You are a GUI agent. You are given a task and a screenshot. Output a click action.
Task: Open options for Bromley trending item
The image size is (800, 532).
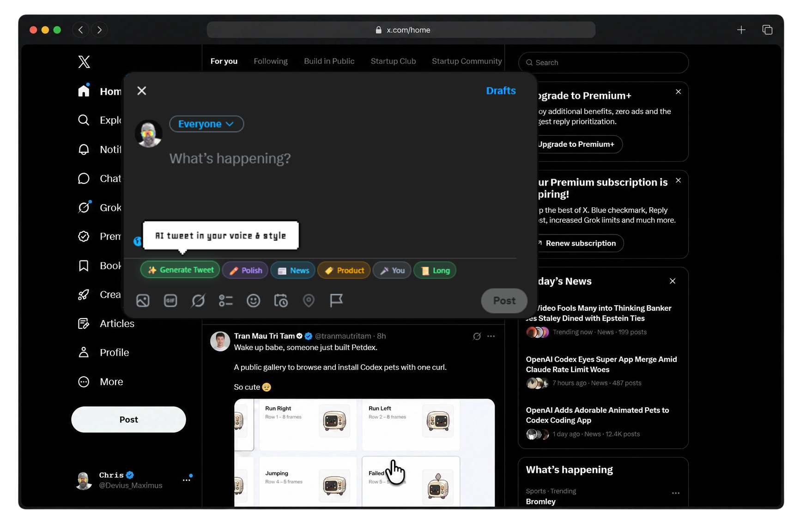click(676, 493)
